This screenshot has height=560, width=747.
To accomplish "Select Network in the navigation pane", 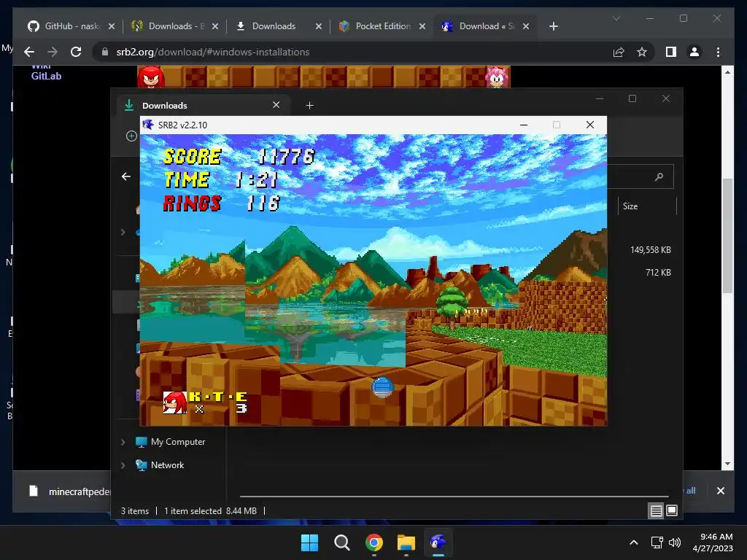I will click(167, 465).
